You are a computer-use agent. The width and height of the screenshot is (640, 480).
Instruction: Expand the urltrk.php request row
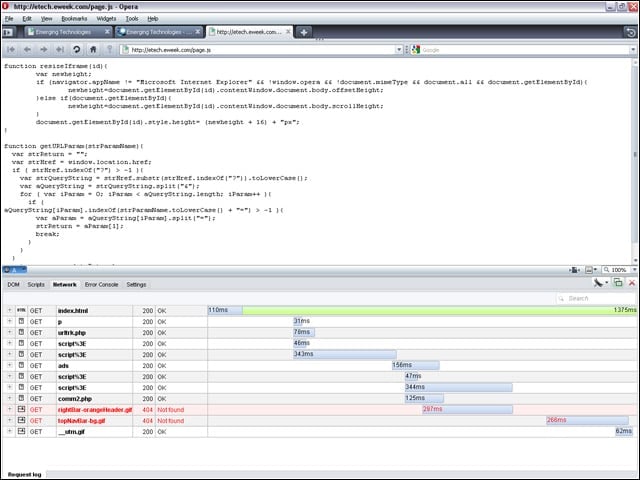pos(9,332)
